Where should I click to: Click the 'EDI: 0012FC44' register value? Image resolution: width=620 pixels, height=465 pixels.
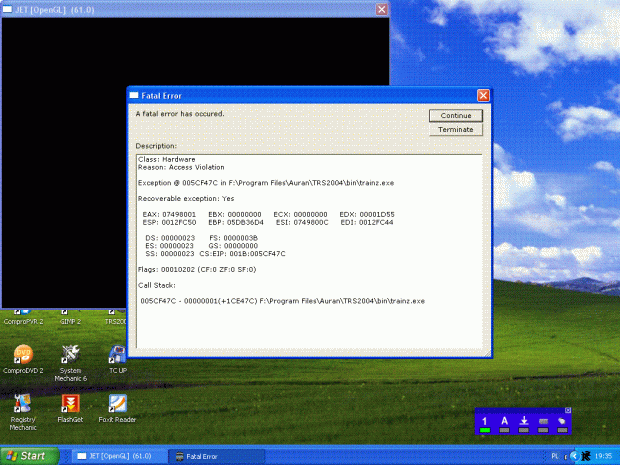point(367,222)
